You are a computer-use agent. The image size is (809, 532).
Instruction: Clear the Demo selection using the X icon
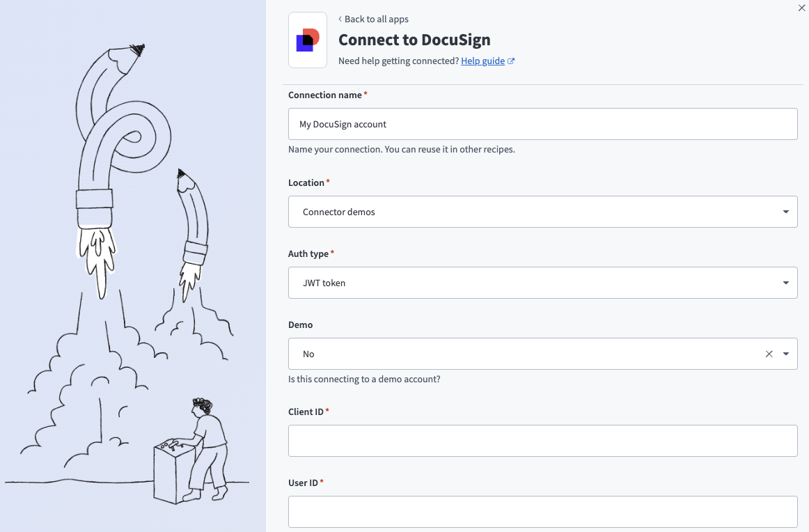pos(769,354)
